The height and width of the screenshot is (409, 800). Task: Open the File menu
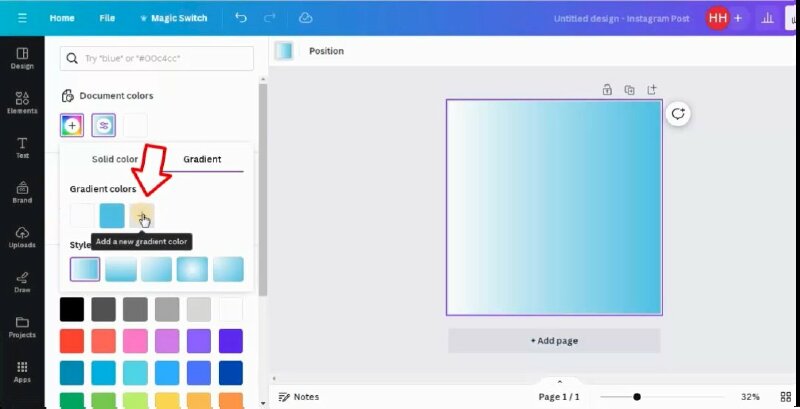point(107,18)
